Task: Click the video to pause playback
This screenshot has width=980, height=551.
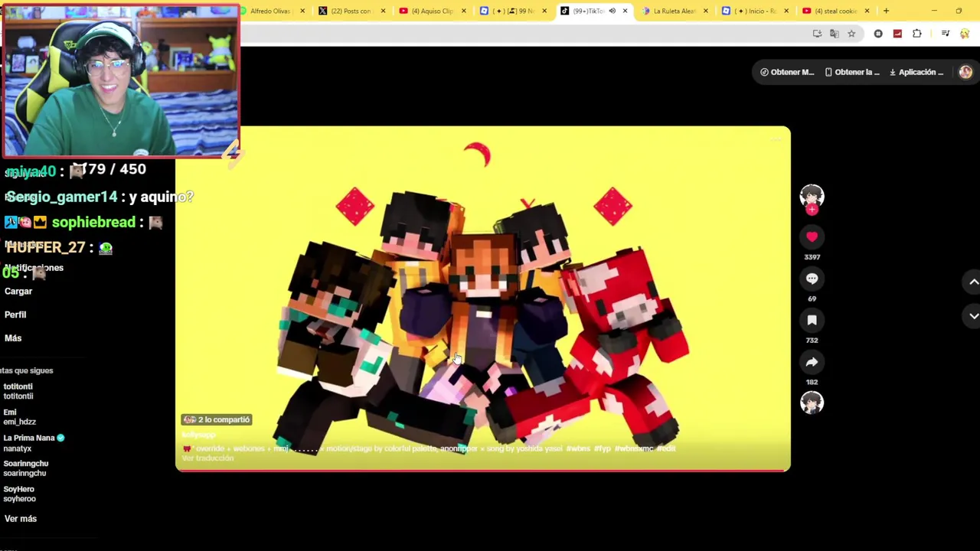Action: click(482, 298)
